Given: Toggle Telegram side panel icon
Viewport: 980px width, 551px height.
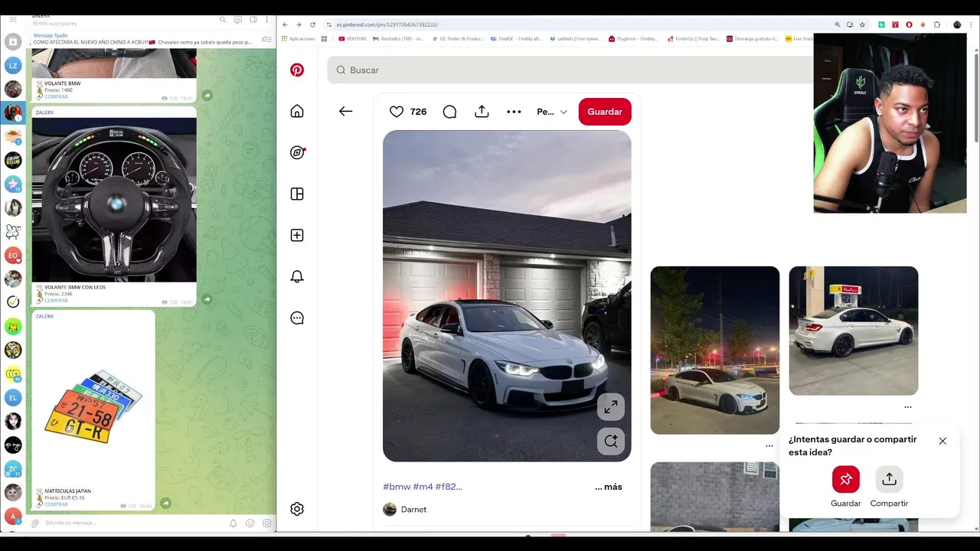Looking at the screenshot, I should click(253, 19).
